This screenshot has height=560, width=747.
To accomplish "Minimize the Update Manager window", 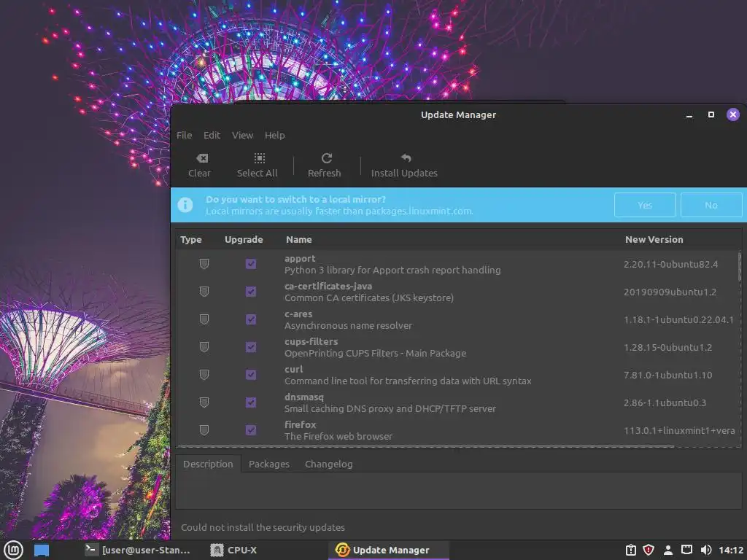I will (689, 114).
